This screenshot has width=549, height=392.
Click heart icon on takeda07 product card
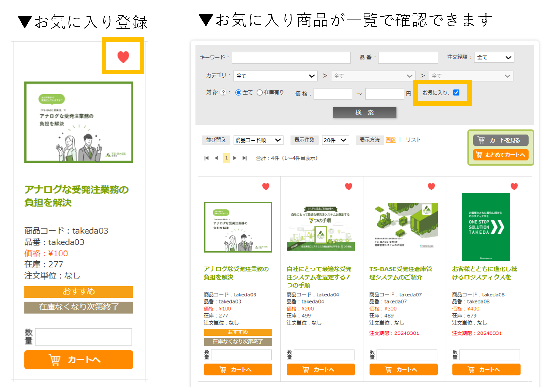431,187
